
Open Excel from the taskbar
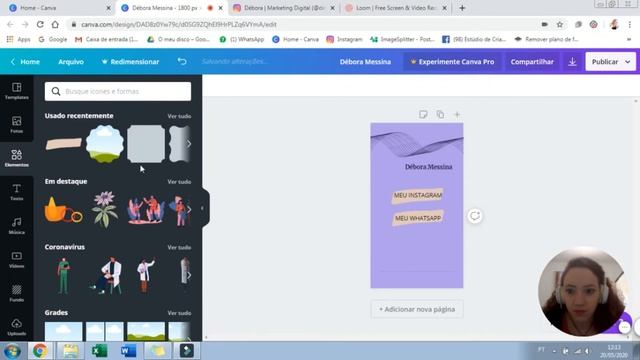pos(99,351)
